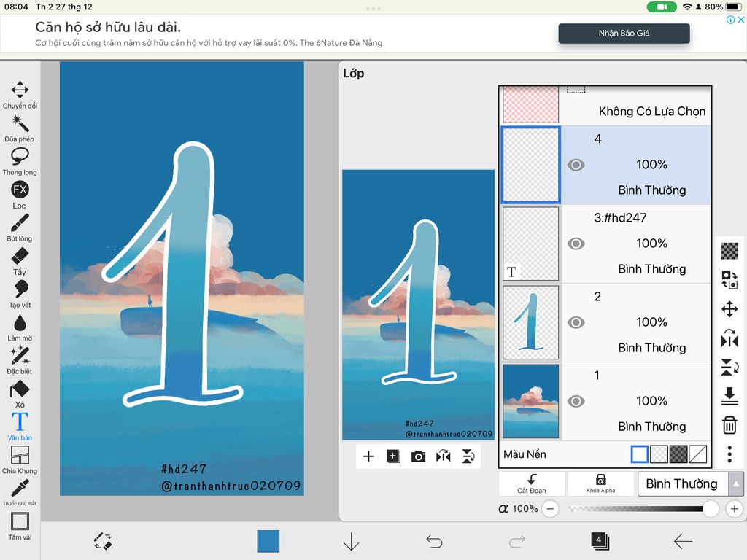Increase opacity with the plus button

point(735,508)
